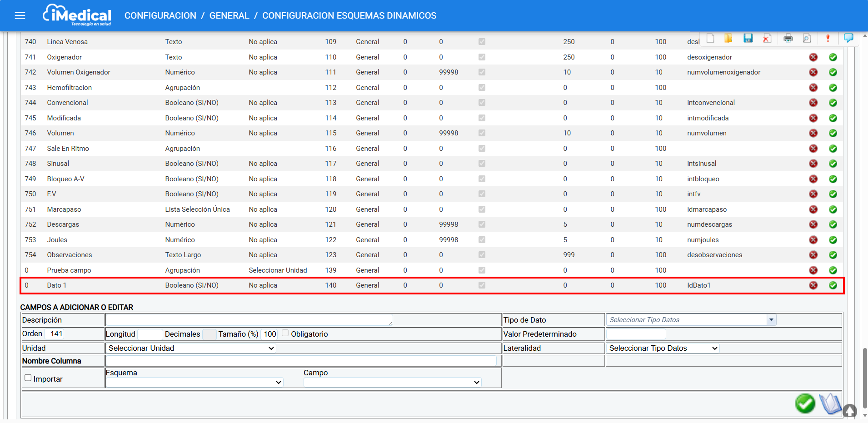The width and height of the screenshot is (868, 423).
Task: Click the blue open book icon
Action: pyautogui.click(x=830, y=403)
